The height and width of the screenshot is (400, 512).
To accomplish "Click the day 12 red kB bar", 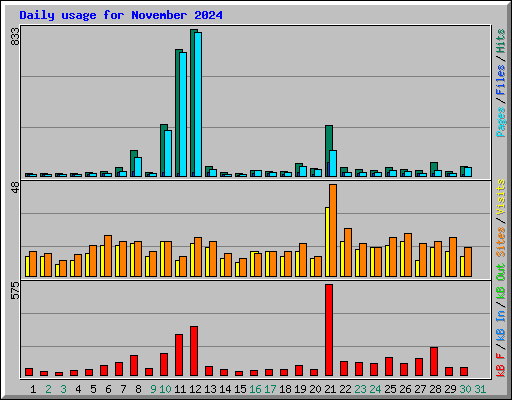I will 194,351.
